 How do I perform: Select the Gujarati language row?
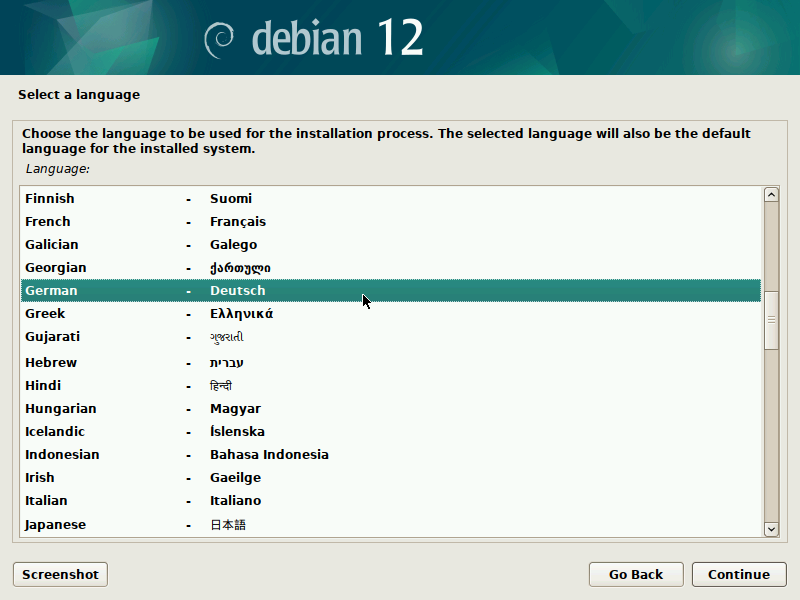point(391,337)
